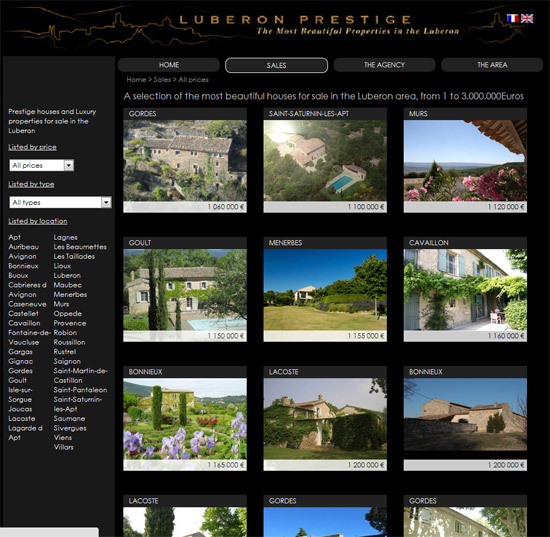This screenshot has width=550, height=537.
Task: Click the Listed by price heading
Action: pos(32,147)
